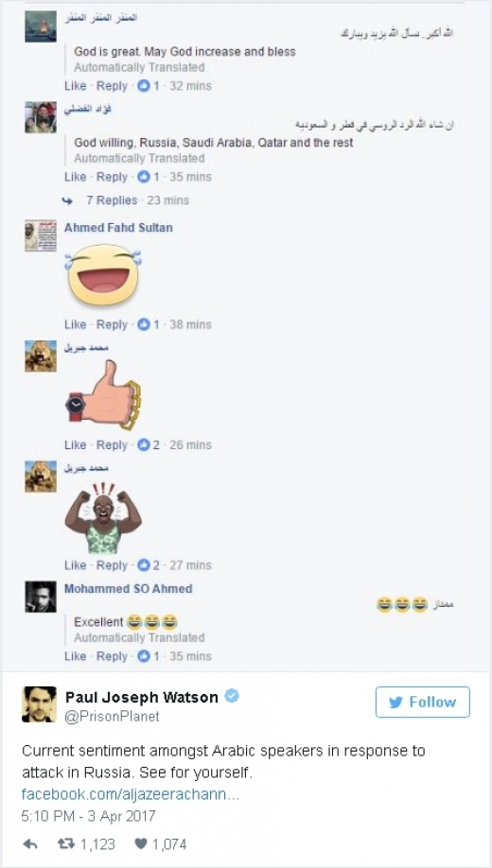Like the 'God is great' comment
The image size is (492, 868).
point(76,86)
